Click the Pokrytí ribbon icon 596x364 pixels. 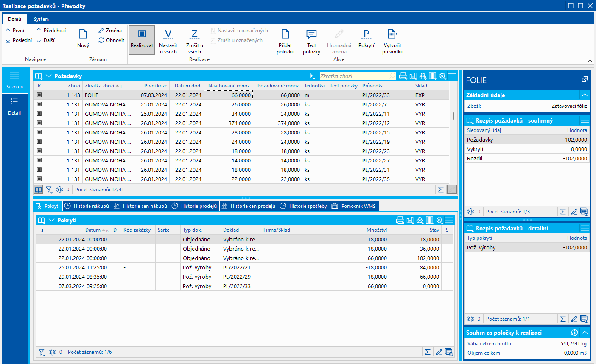click(x=366, y=35)
